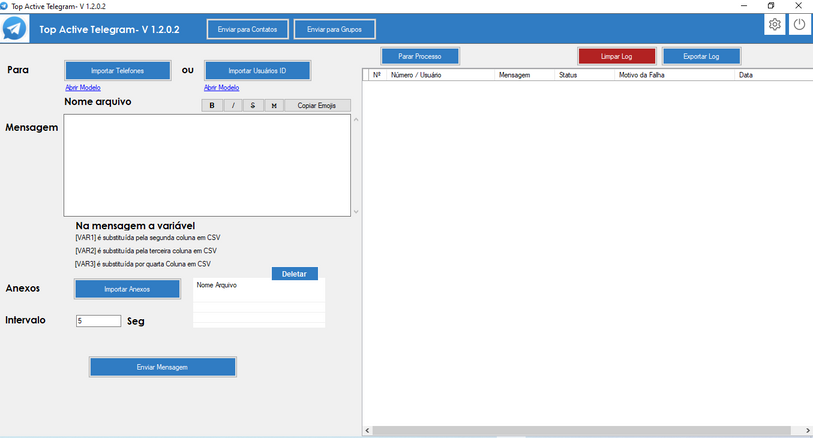Screen dimensions: 813x438
Task: Sort by Nº column header
Action: (377, 75)
